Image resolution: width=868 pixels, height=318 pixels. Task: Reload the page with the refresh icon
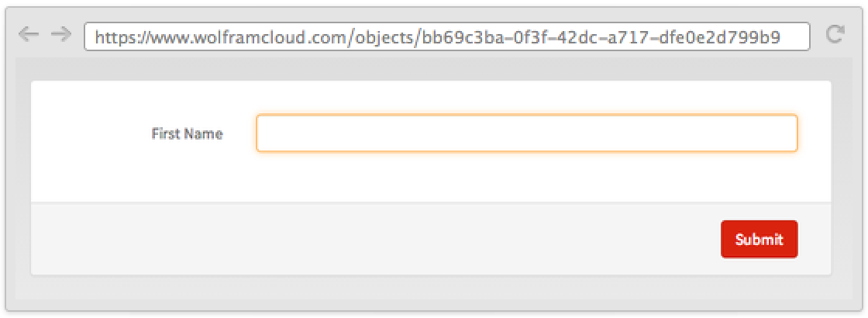[x=835, y=34]
